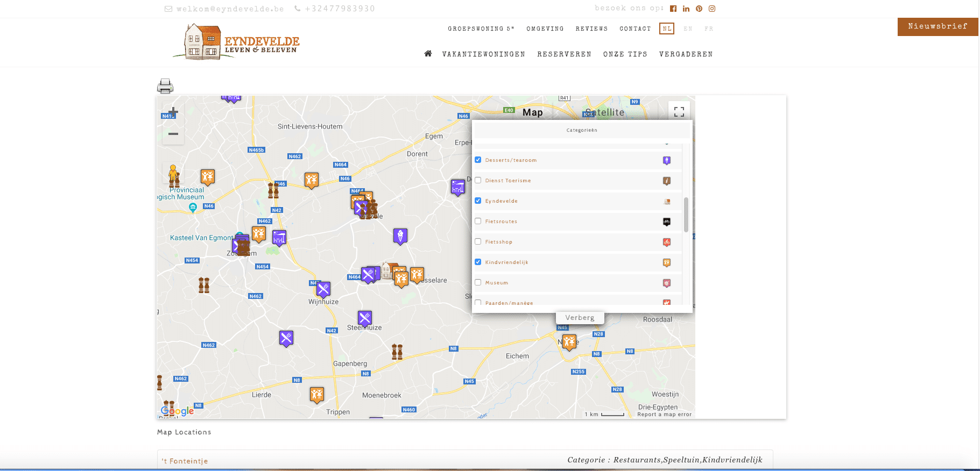
Task: Switch language to EN
Action: [688, 29]
